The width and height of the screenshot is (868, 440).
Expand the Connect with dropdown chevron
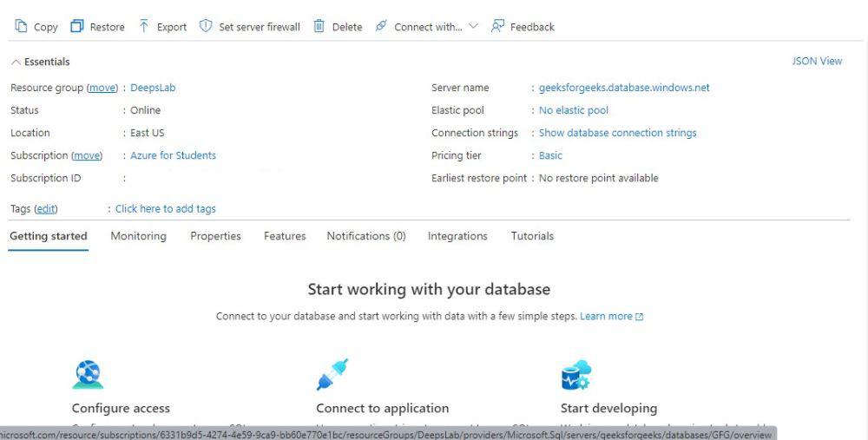[473, 27]
